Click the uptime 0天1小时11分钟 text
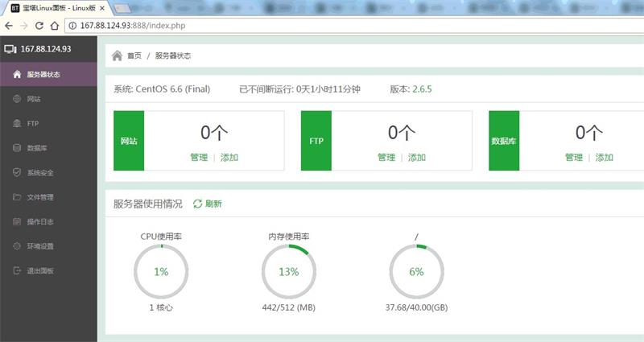This screenshot has width=644, height=342. (328, 89)
